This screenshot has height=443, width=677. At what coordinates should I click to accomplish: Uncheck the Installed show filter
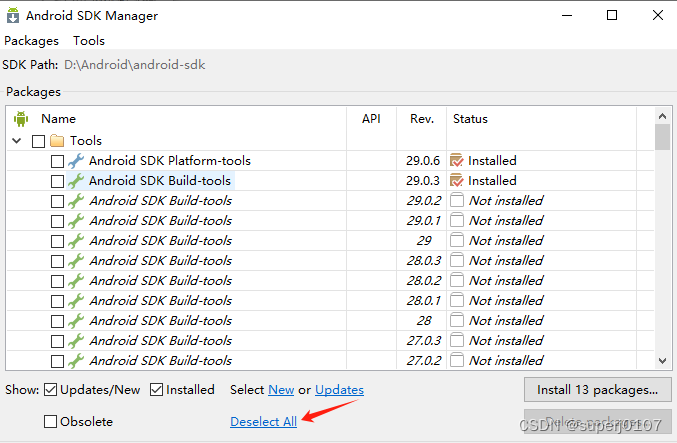point(156,390)
